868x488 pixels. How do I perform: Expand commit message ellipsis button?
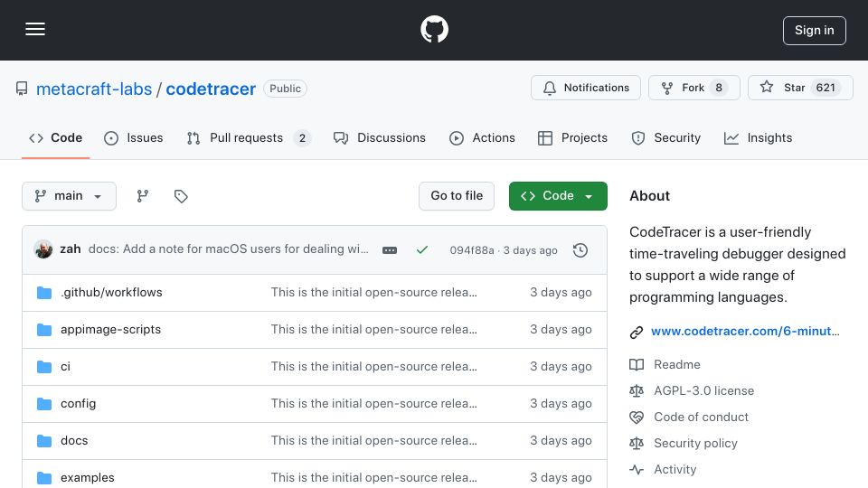point(390,250)
